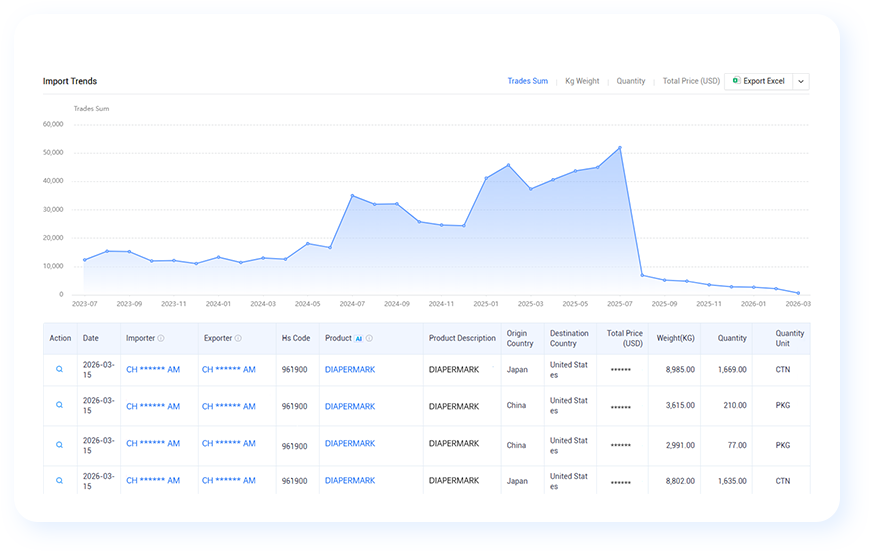The height and width of the screenshot is (554, 872).
Task: Click the Quantity Unit column header
Action: coord(790,338)
